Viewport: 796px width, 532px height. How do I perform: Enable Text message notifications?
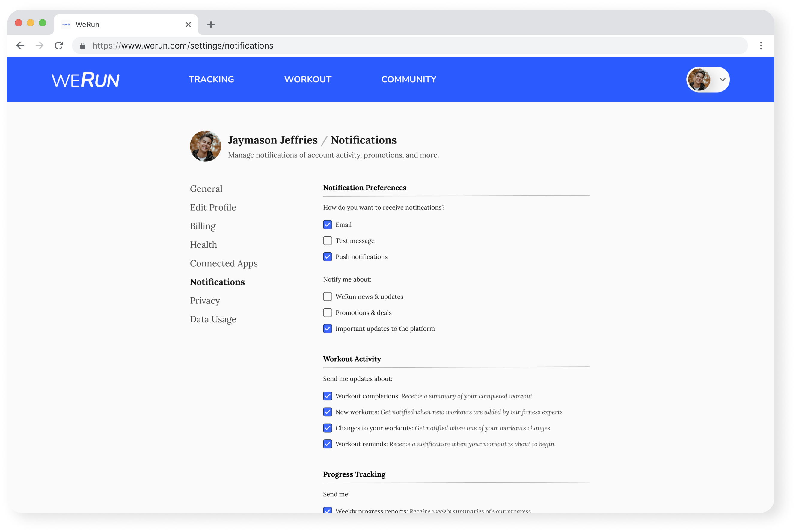pyautogui.click(x=328, y=241)
